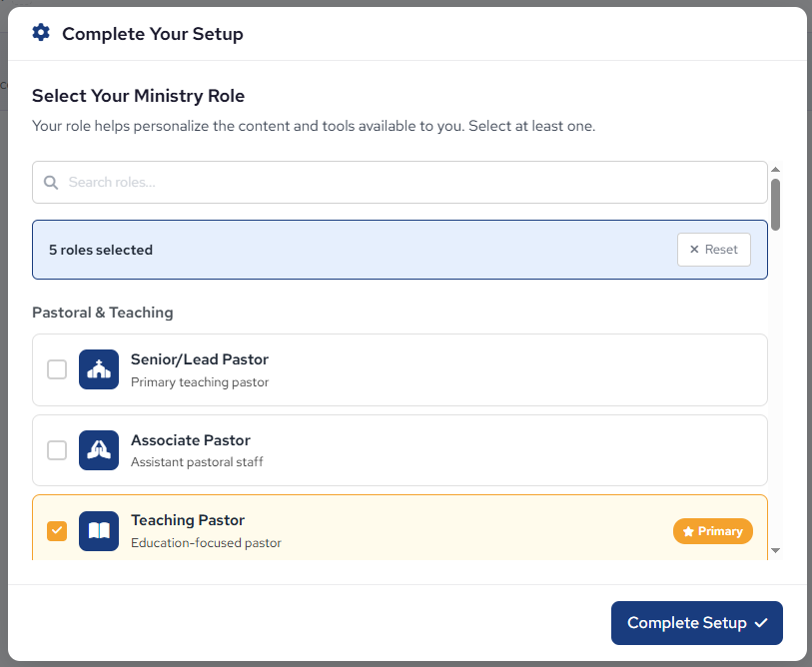Click the checkmark icon on Complete Setup
This screenshot has width=812, height=667.
click(x=761, y=623)
